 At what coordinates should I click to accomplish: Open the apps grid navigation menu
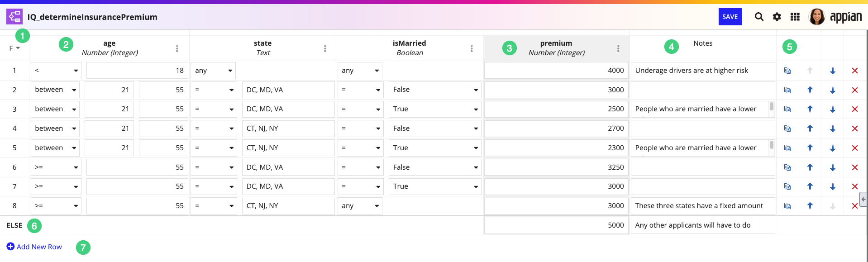click(x=795, y=17)
